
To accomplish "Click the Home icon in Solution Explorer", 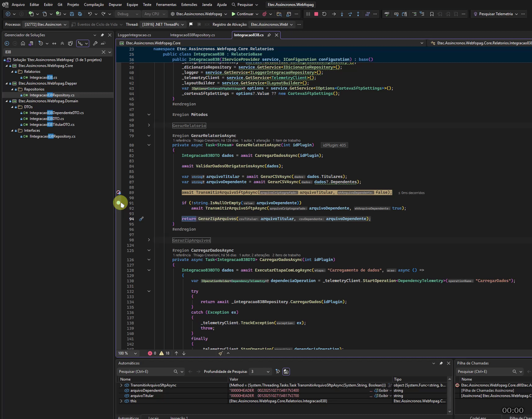I will tap(23, 43).
